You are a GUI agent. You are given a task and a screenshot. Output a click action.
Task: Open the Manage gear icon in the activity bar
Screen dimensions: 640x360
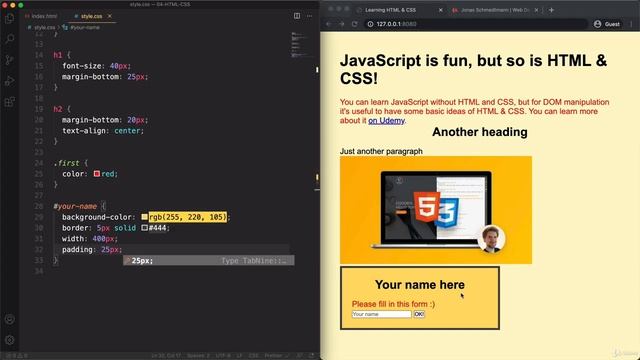tap(9, 340)
